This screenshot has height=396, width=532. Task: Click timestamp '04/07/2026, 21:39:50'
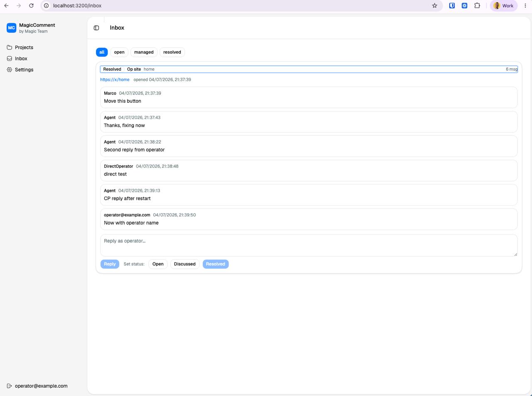[174, 215]
